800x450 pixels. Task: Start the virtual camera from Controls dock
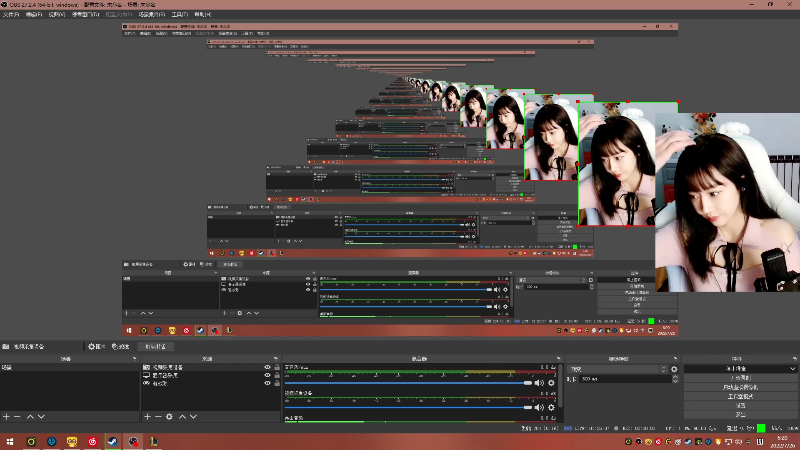coord(740,387)
